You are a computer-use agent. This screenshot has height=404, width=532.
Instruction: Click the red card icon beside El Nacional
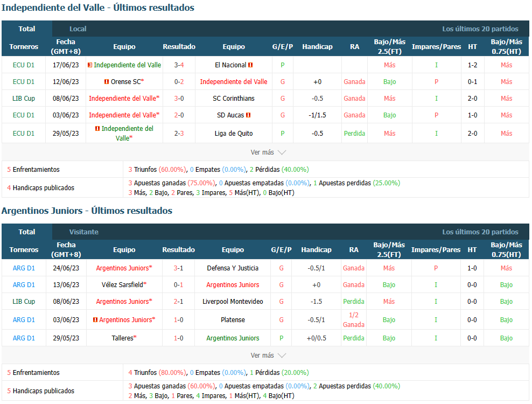pyautogui.click(x=250, y=65)
